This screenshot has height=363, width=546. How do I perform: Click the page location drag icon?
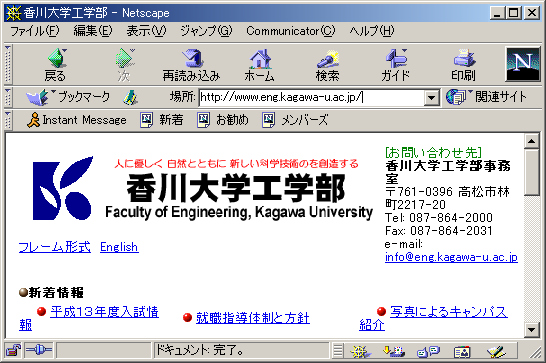pos(131,98)
